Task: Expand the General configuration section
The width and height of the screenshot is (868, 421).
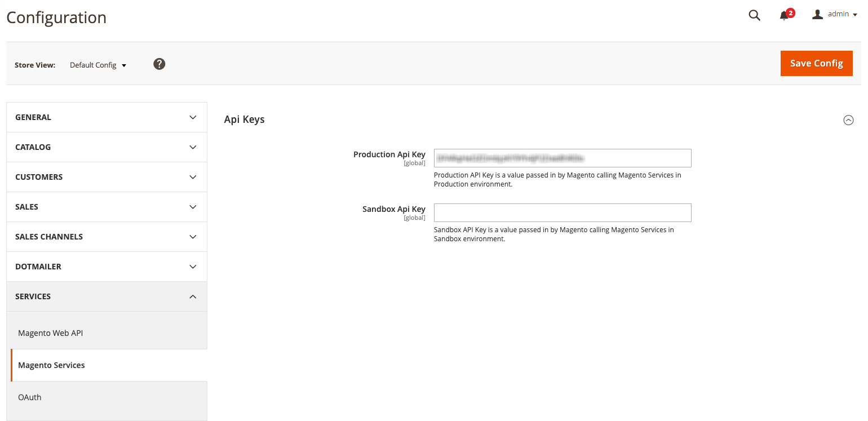Action: point(107,117)
